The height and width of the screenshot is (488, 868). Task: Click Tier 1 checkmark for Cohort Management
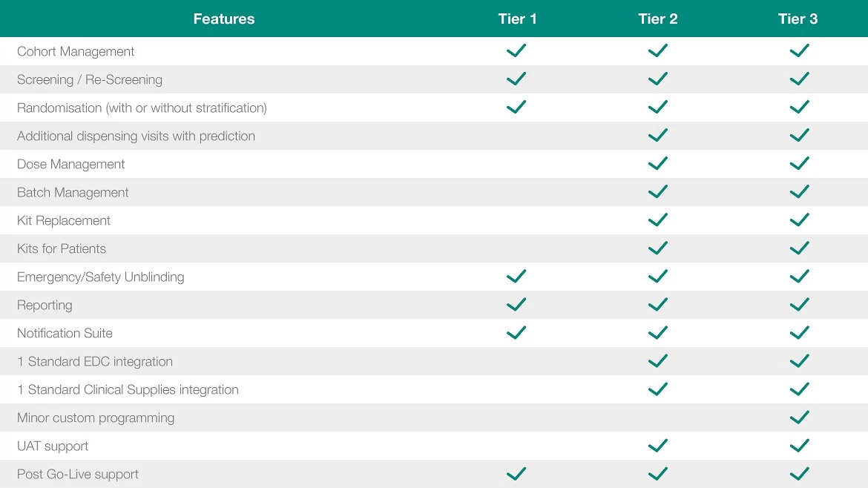point(516,51)
